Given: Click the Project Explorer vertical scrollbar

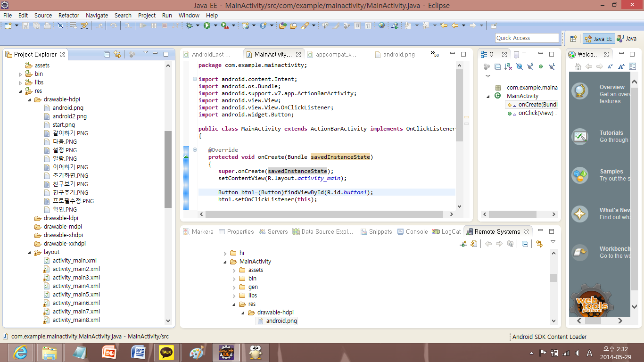Looking at the screenshot, I should point(168,170).
